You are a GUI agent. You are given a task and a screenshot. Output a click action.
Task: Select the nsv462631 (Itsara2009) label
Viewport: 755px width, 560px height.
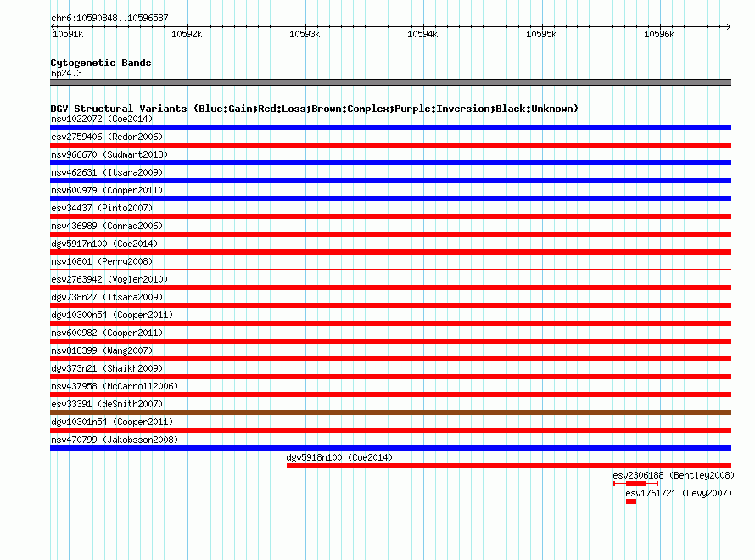point(107,172)
